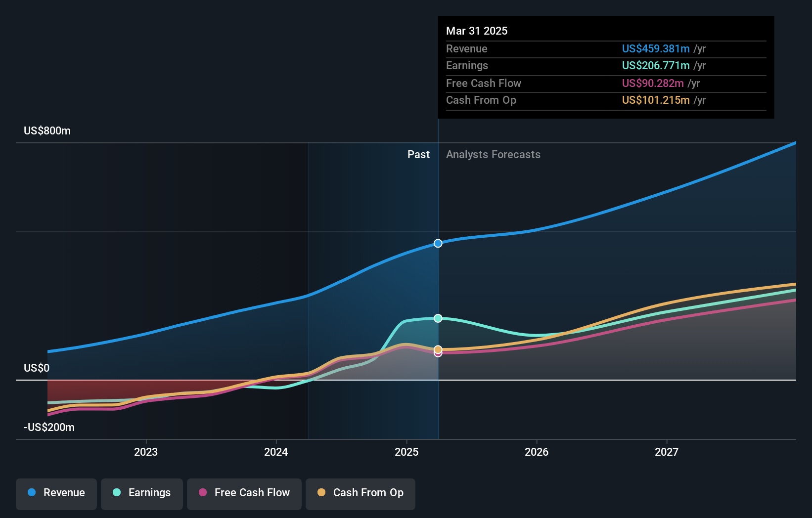The width and height of the screenshot is (812, 518).
Task: Click the Revenue row label in tooltip
Action: (x=467, y=48)
